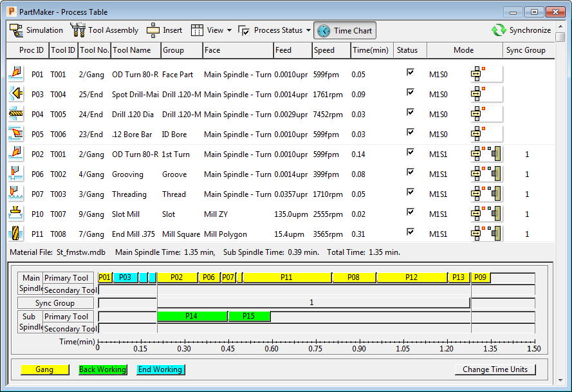Sort by Proc ID column header
The height and width of the screenshot is (392, 572).
click(x=28, y=50)
